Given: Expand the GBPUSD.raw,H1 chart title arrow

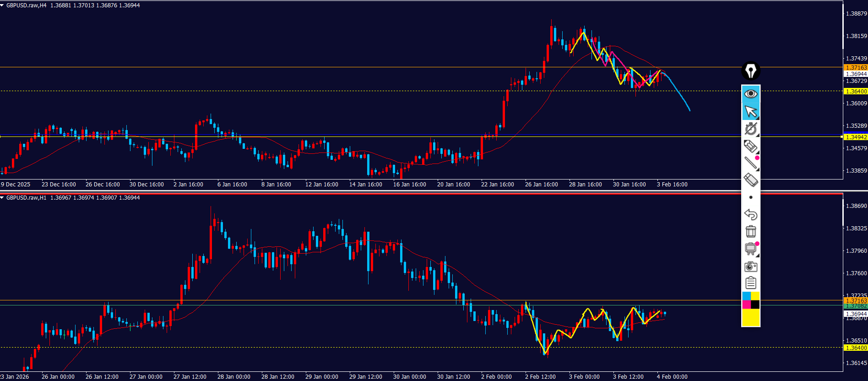Looking at the screenshot, I should [x=2, y=198].
